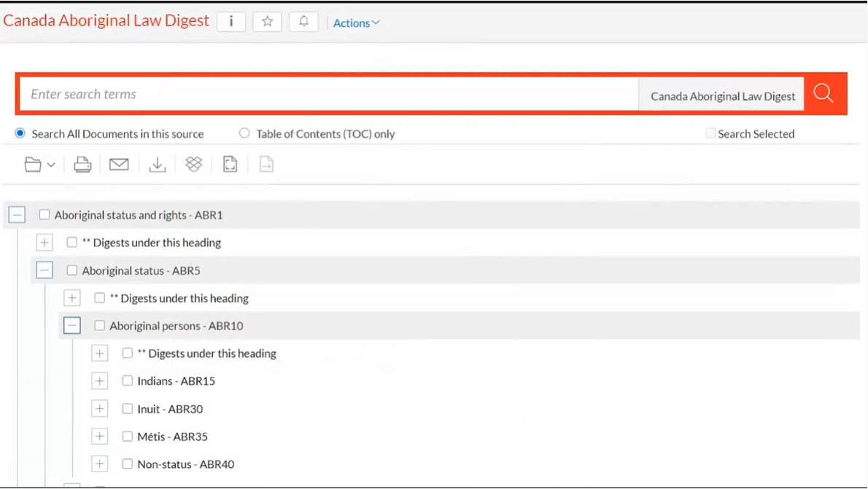The image size is (868, 489).
Task: Check the Inuit - ABR30 checkbox
Action: [128, 409]
